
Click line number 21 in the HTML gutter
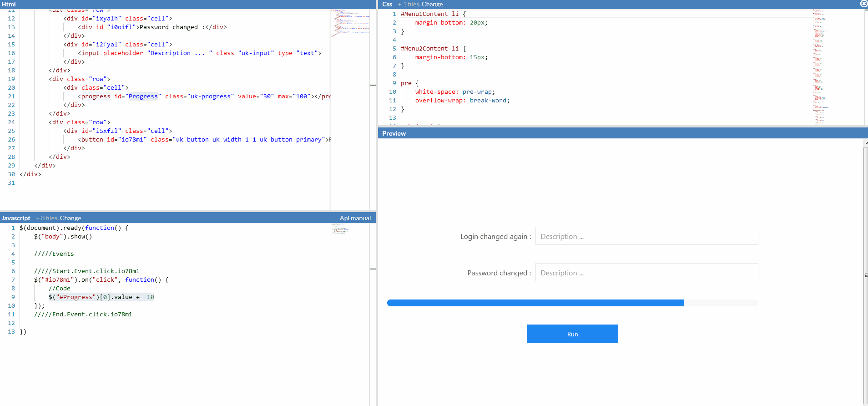pyautogui.click(x=11, y=96)
